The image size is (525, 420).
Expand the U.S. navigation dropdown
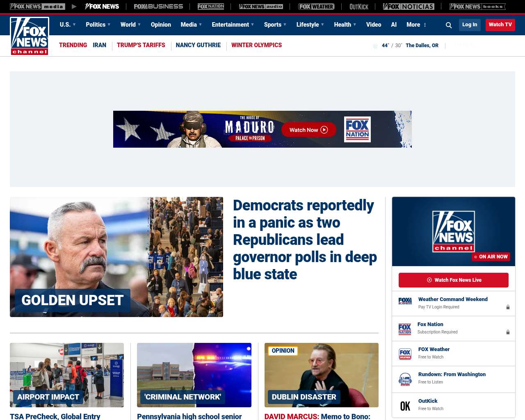click(x=68, y=25)
